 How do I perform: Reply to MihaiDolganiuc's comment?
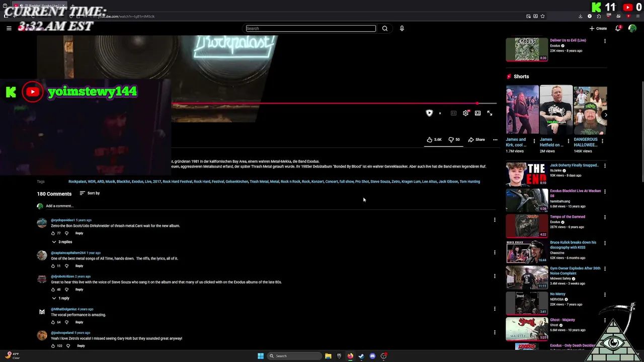click(79, 322)
